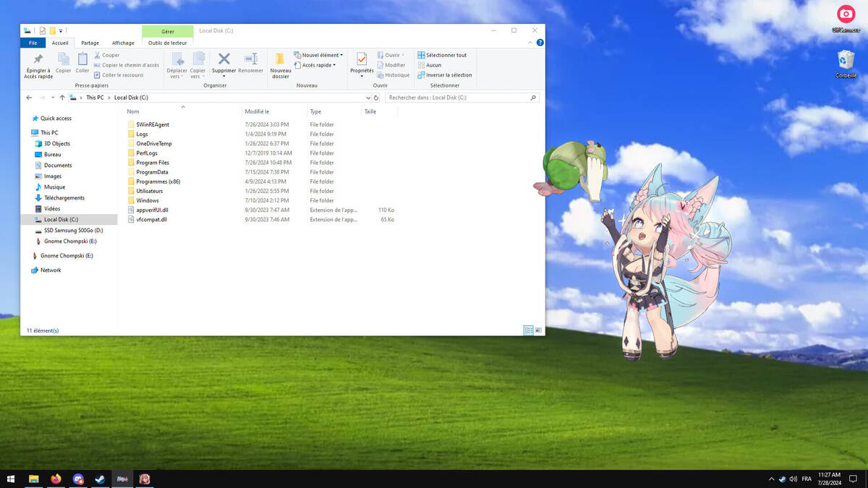Click the Gérer contextual tab header
The height and width of the screenshot is (488, 868).
tap(168, 31)
